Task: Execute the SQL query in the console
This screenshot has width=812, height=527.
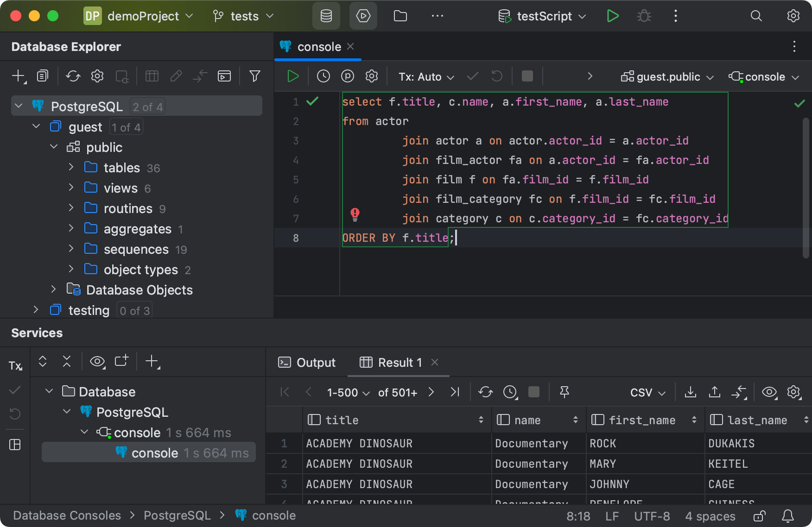Action: point(292,76)
